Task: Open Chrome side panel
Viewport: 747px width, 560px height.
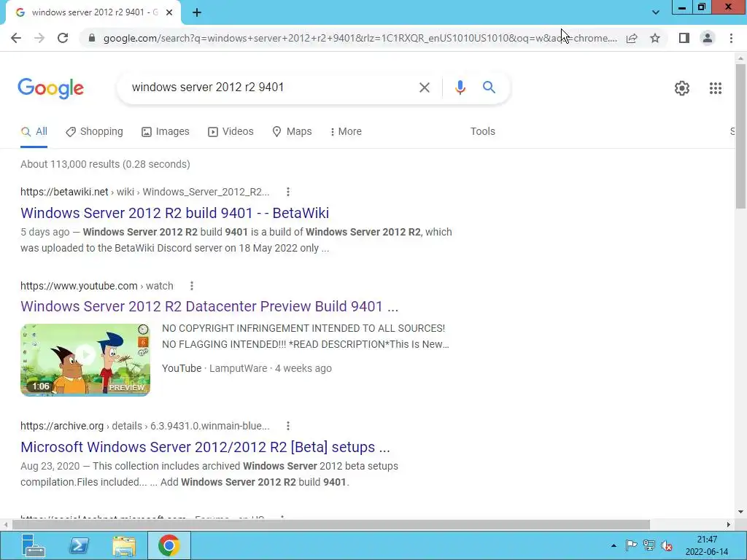Action: pos(684,38)
